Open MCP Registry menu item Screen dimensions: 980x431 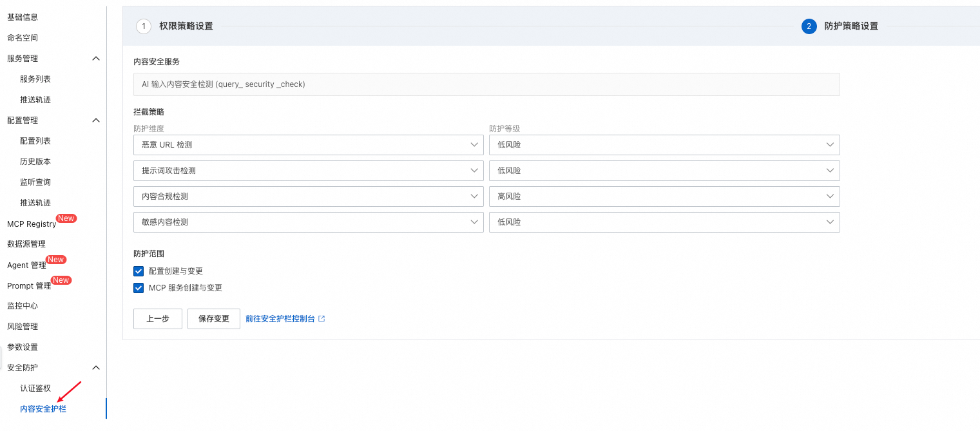pyautogui.click(x=32, y=224)
